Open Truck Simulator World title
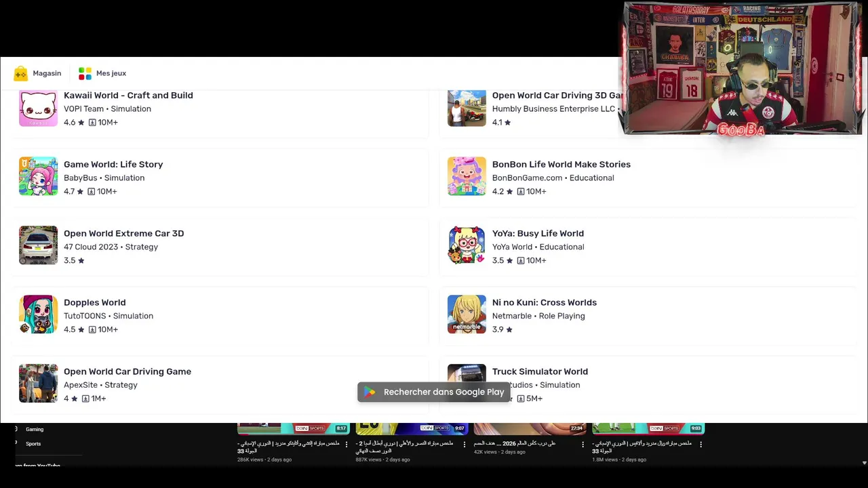This screenshot has width=868, height=488. [x=540, y=372]
